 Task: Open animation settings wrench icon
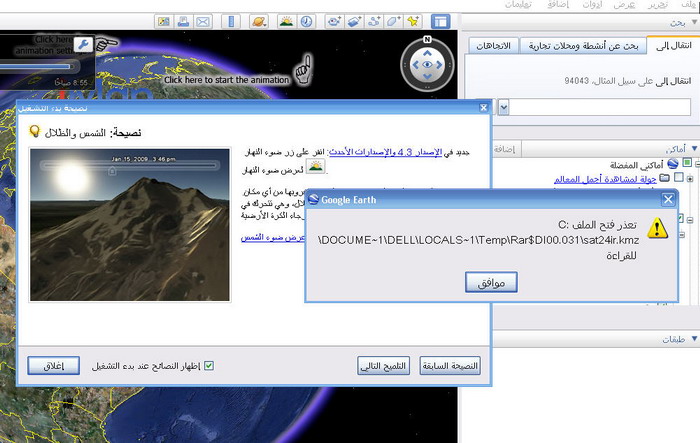(x=84, y=45)
